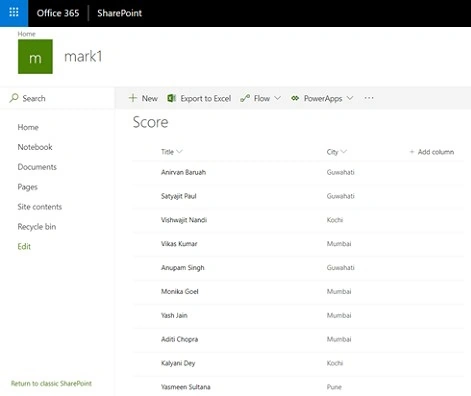Click the Score list heading
Screen dimensions: 471x396
coord(150,122)
